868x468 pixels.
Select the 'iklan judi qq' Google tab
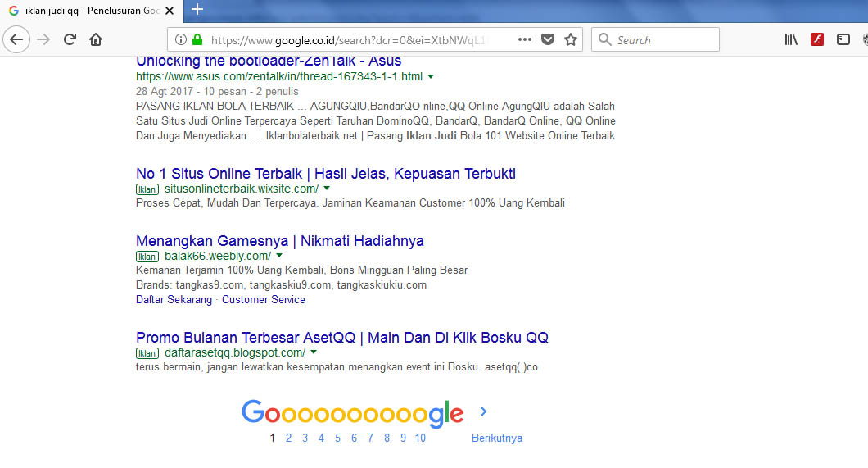(91, 11)
